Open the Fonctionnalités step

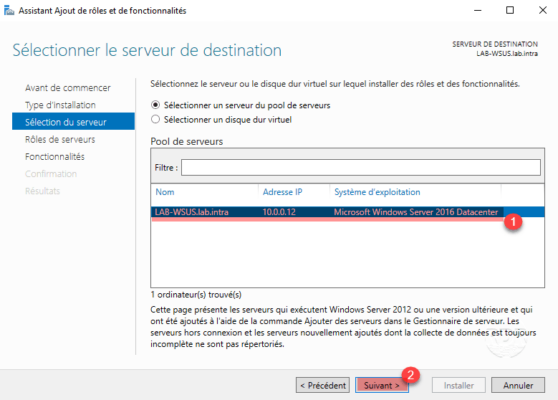coord(55,157)
